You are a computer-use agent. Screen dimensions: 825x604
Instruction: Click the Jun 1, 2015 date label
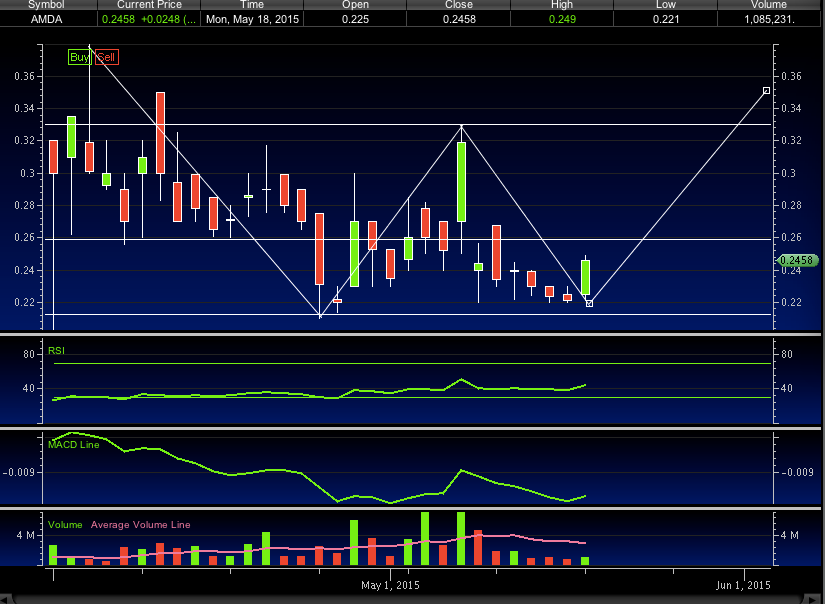[x=743, y=585]
